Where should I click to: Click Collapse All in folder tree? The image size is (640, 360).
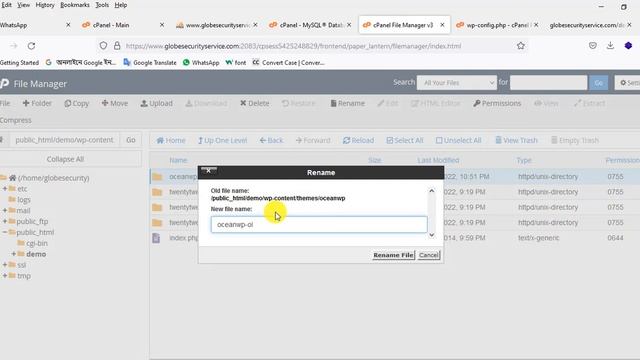pyautogui.click(x=65, y=159)
